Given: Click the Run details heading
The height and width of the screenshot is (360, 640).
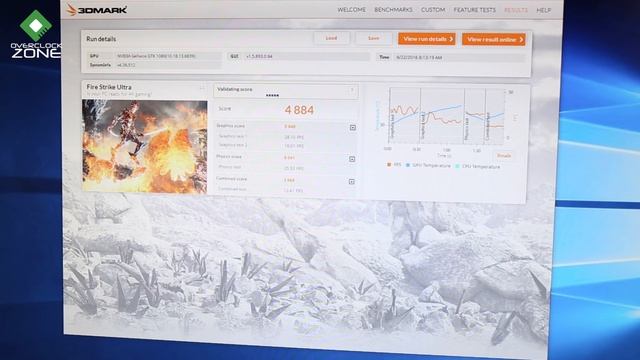Looking at the screenshot, I should coord(101,39).
